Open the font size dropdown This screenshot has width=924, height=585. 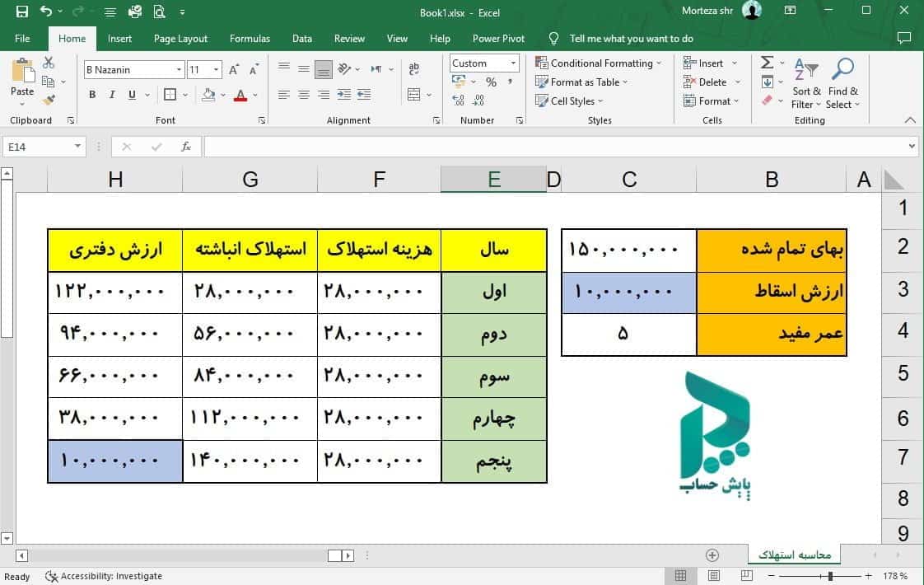pos(217,69)
